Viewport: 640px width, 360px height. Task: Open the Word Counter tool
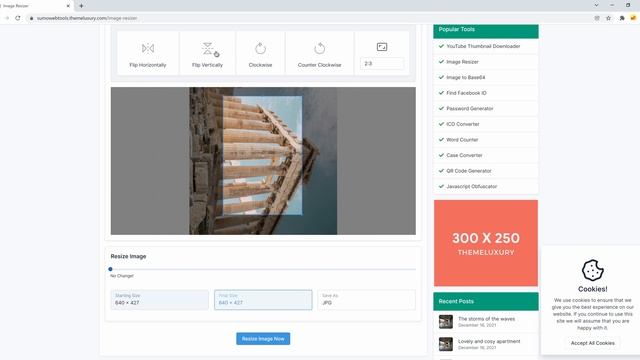(x=462, y=140)
